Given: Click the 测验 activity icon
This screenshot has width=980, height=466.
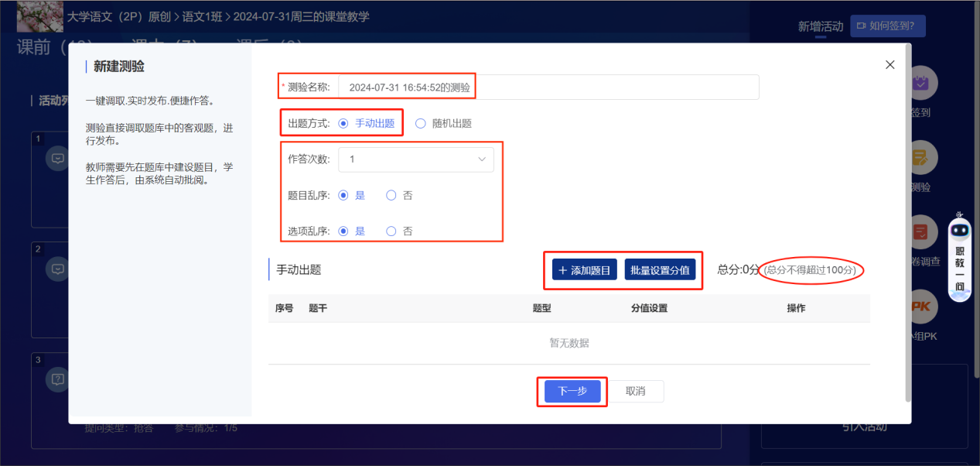Looking at the screenshot, I should pos(920,158).
